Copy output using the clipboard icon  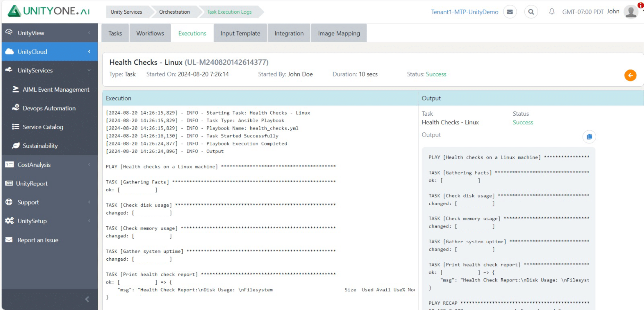click(x=589, y=137)
